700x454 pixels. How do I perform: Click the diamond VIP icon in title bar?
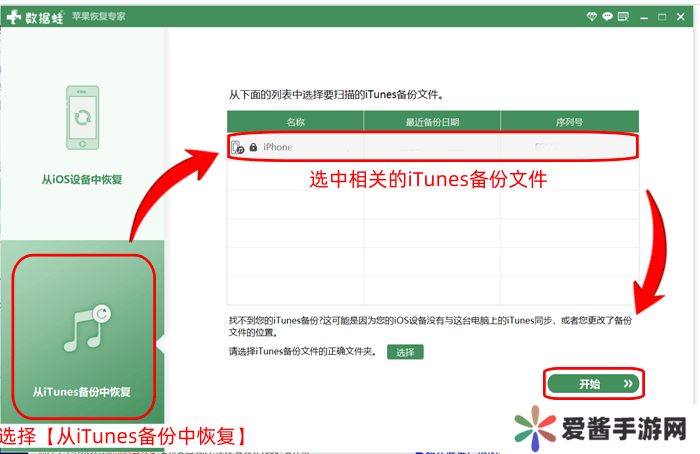(x=591, y=16)
